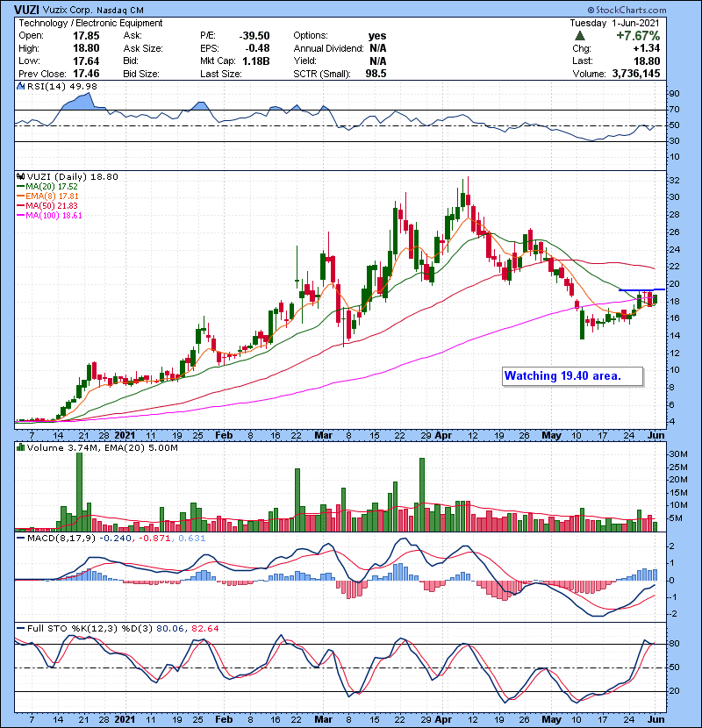Click the Last price value 18.80 in header
Image resolution: width=702 pixels, height=728 pixels.
pyautogui.click(x=647, y=61)
